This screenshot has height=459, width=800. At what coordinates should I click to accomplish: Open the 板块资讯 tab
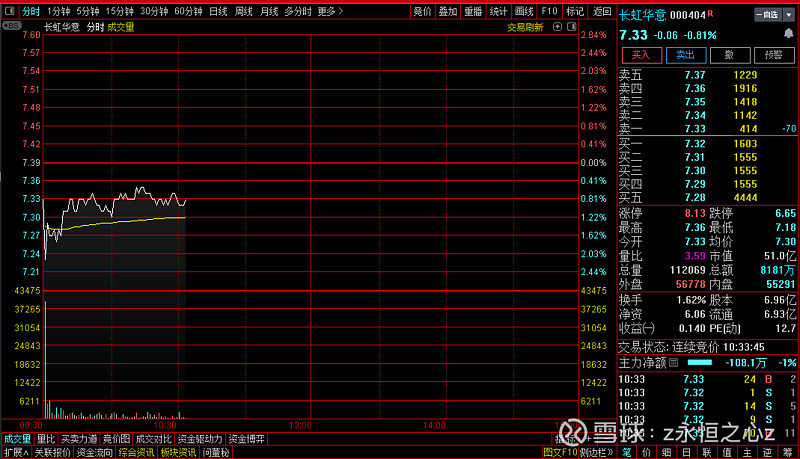click(178, 452)
